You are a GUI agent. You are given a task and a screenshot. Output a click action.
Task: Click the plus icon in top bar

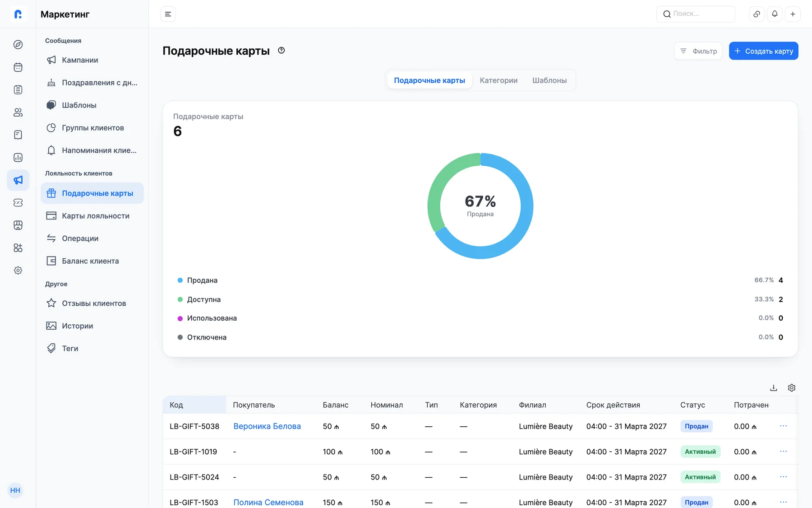tap(793, 14)
